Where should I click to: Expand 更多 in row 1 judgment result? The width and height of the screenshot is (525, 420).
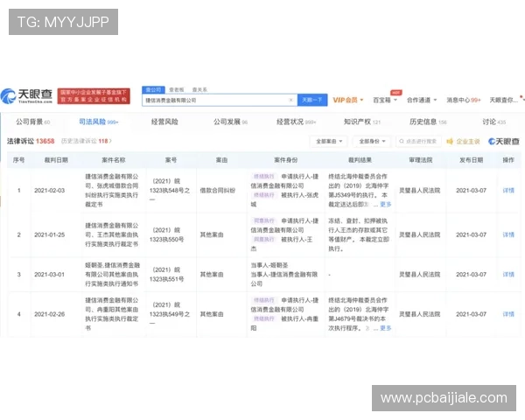[385, 204]
